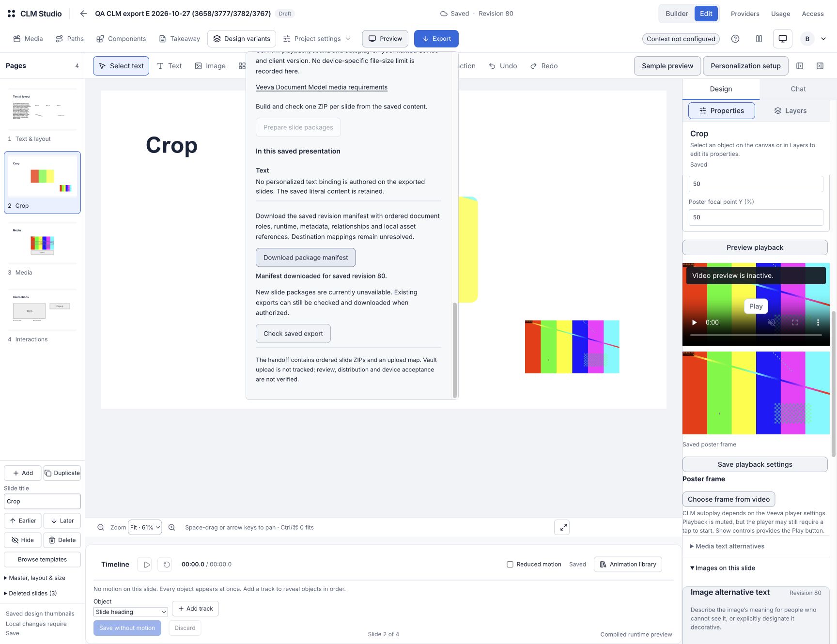
Task: Reset the timeline with loop icon
Action: (165, 565)
